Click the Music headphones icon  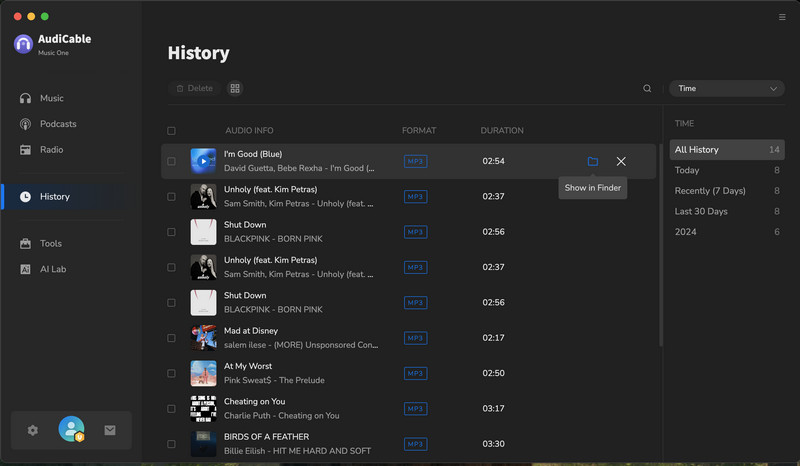(25, 98)
